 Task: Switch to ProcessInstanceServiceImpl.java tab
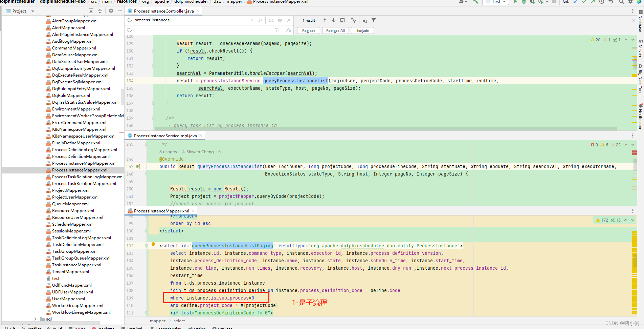point(165,136)
